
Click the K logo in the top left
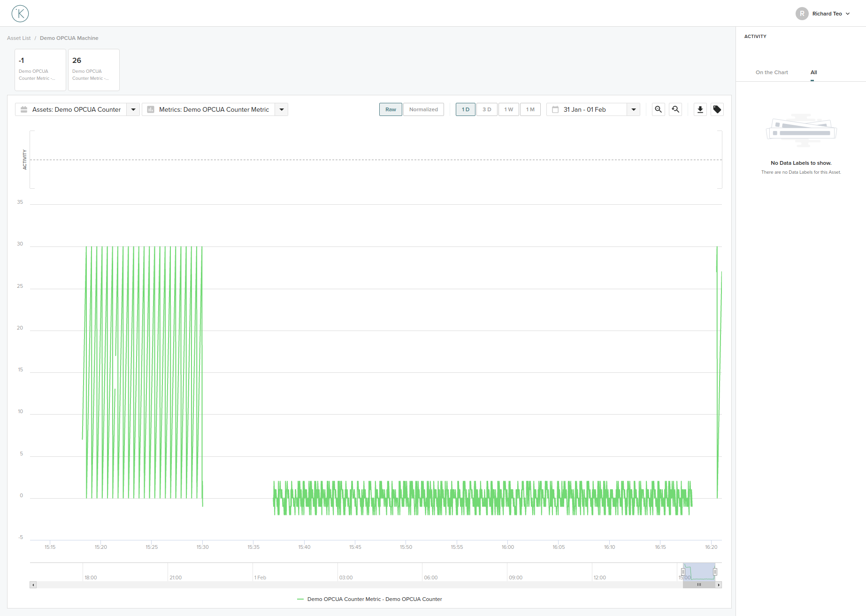click(20, 13)
